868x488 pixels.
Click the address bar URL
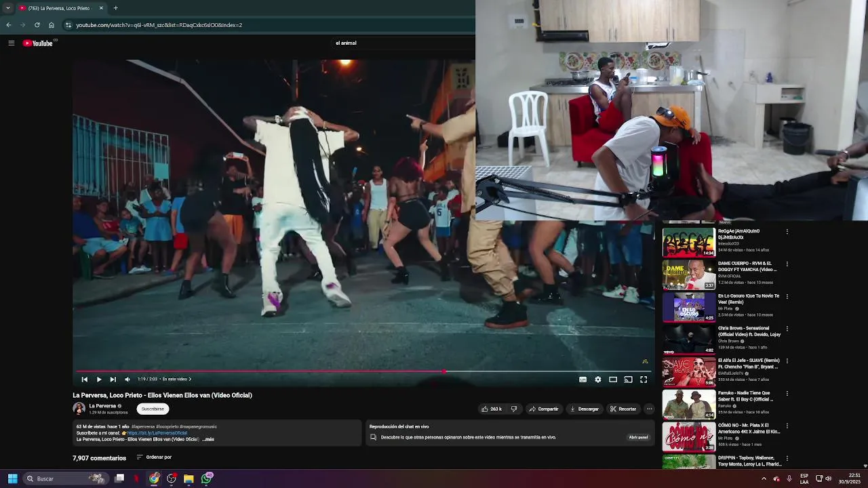point(159,25)
